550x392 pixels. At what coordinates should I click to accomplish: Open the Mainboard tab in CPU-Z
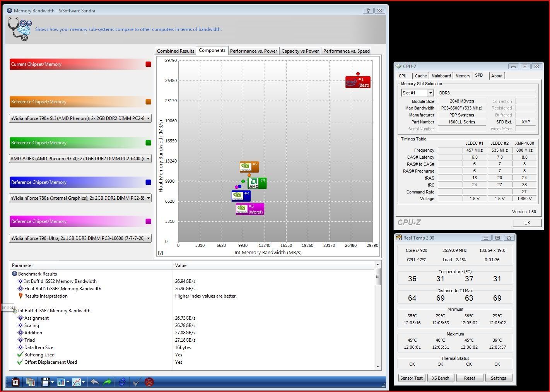[441, 76]
